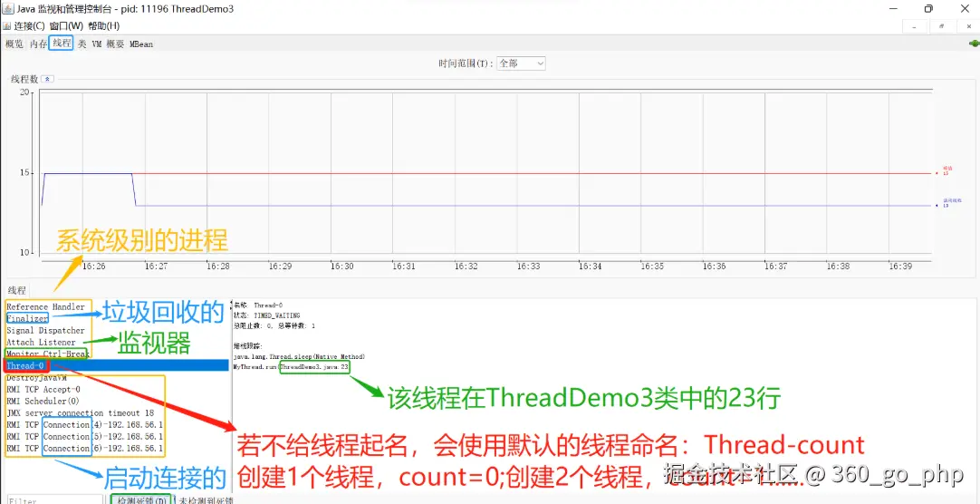Image resolution: width=980 pixels, height=504 pixels.
Task: Switch to the 内存 tab
Action: (x=38, y=44)
